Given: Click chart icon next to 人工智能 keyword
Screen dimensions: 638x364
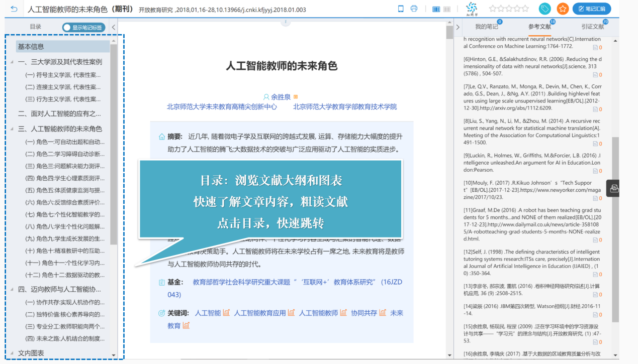Looking at the screenshot, I should [x=226, y=313].
